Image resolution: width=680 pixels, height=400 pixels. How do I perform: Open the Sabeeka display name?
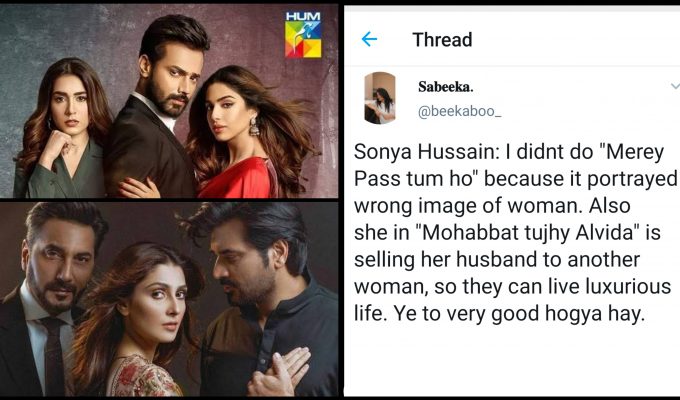click(445, 87)
